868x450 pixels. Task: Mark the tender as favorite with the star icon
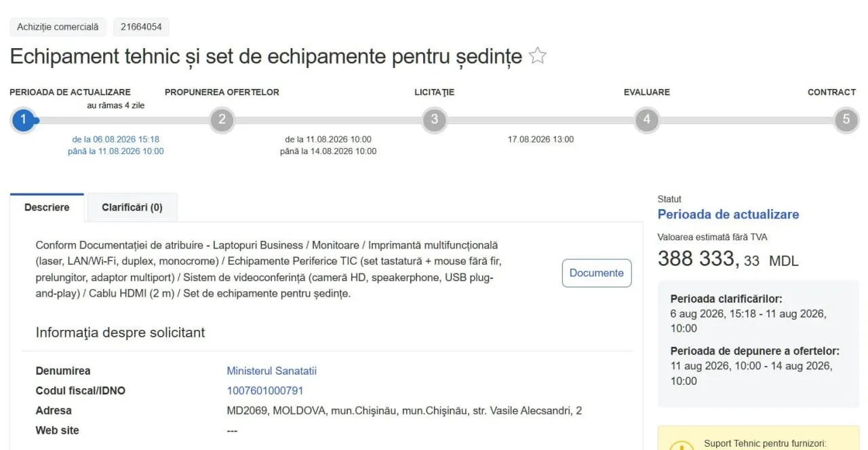538,56
